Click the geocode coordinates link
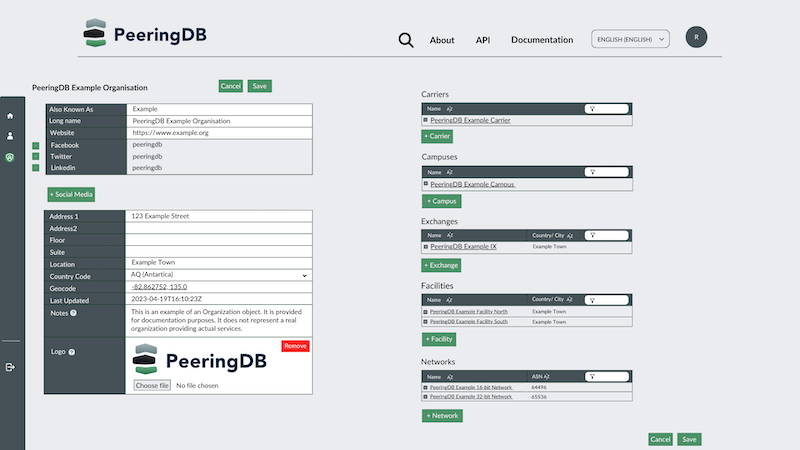This screenshot has height=450, width=800. [x=159, y=287]
